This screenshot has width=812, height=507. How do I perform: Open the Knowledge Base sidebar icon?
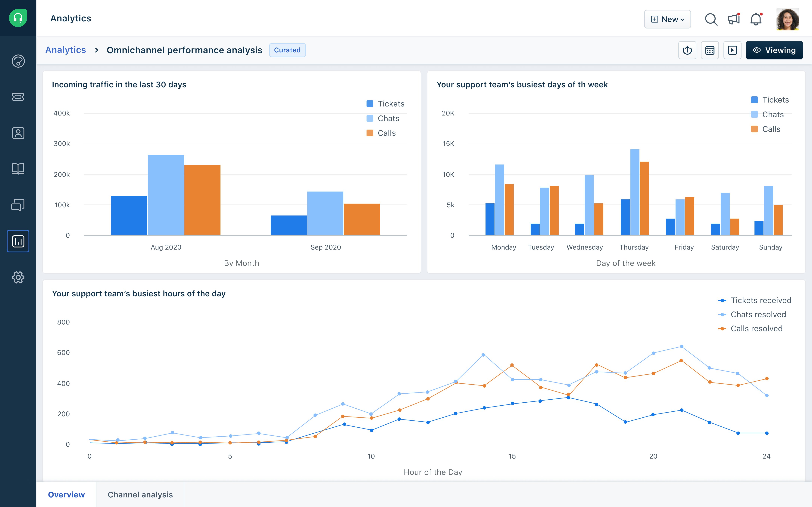point(18,169)
